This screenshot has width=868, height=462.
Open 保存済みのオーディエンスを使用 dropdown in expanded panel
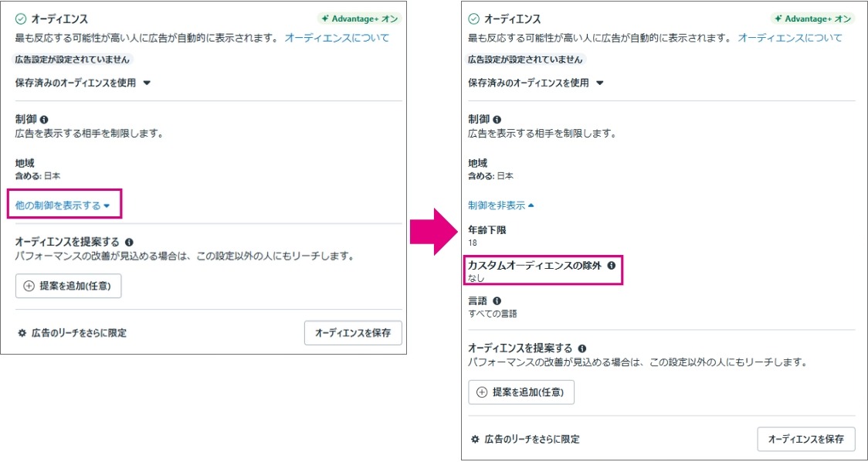[x=536, y=83]
